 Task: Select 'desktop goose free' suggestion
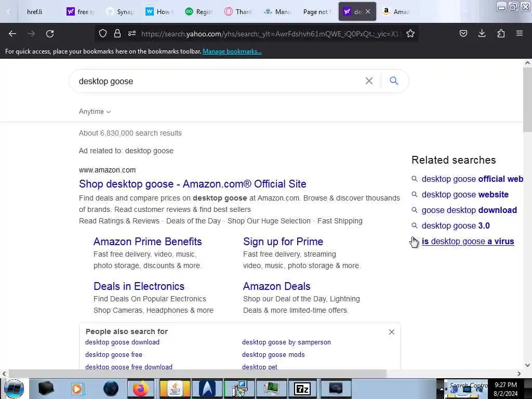(x=114, y=354)
